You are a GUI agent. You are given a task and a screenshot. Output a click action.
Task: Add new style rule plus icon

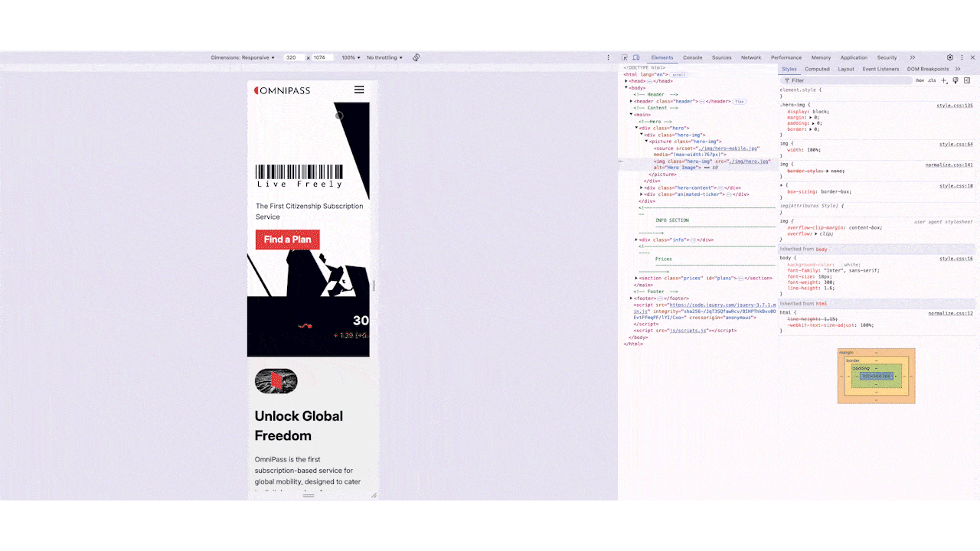point(944,80)
